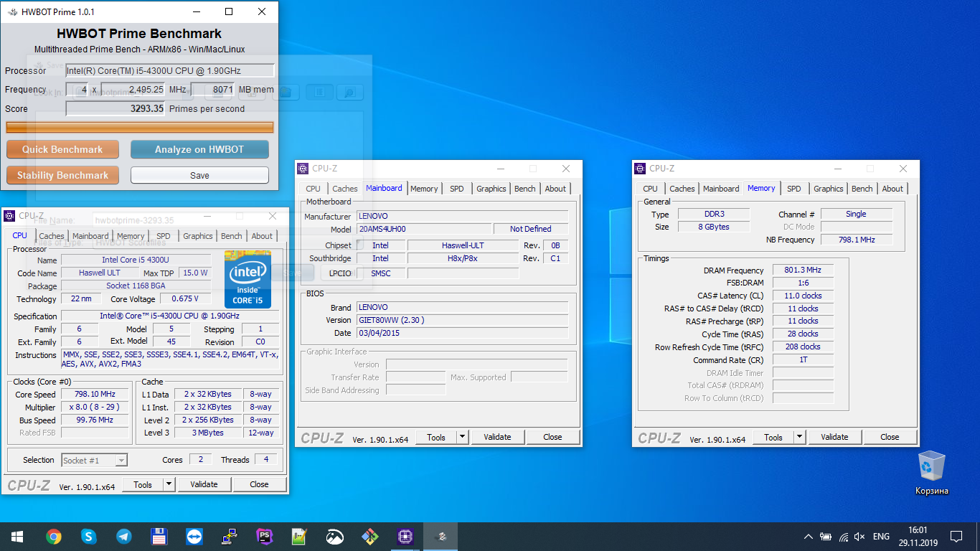Click the Core Speed value 798.10 MHz

[x=95, y=394]
